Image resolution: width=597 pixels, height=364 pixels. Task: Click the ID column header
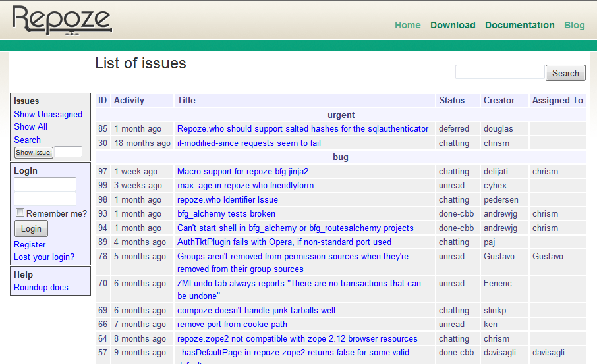tap(102, 101)
